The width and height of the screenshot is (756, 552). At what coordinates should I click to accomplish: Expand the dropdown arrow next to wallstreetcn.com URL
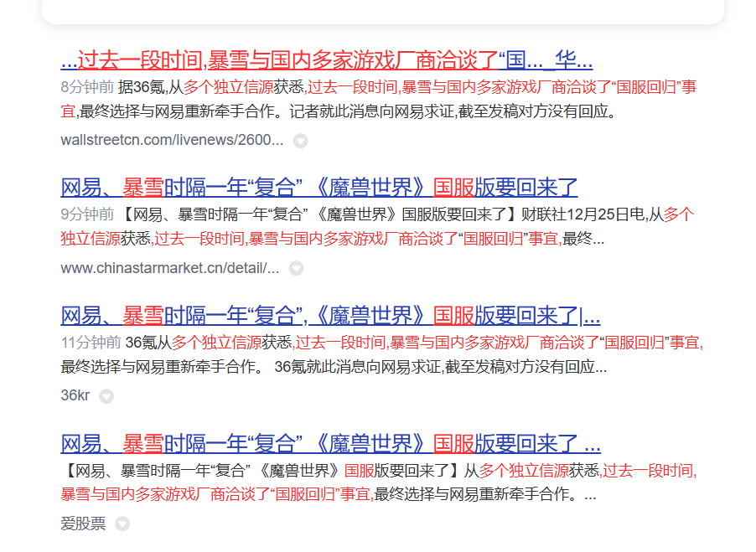point(300,141)
